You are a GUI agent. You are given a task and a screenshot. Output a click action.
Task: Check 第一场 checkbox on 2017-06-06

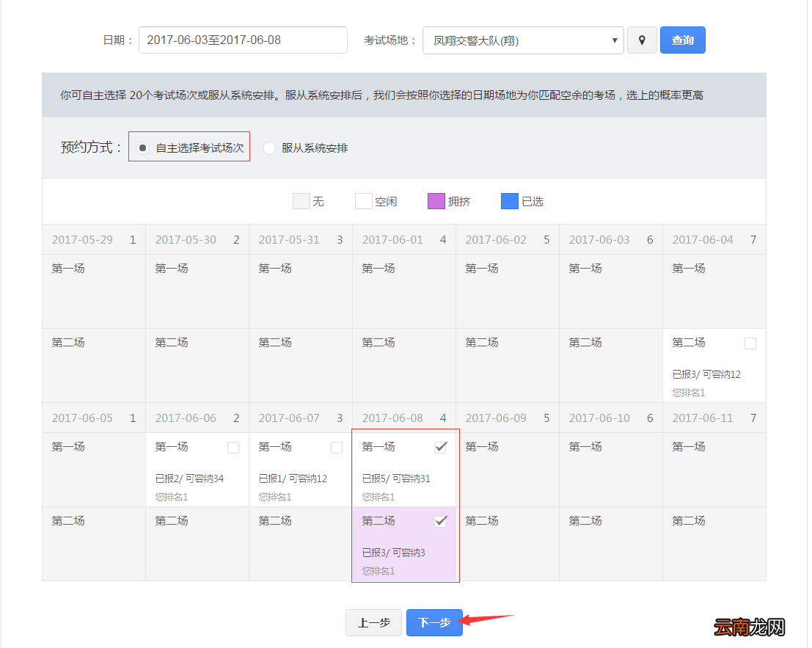(233, 448)
